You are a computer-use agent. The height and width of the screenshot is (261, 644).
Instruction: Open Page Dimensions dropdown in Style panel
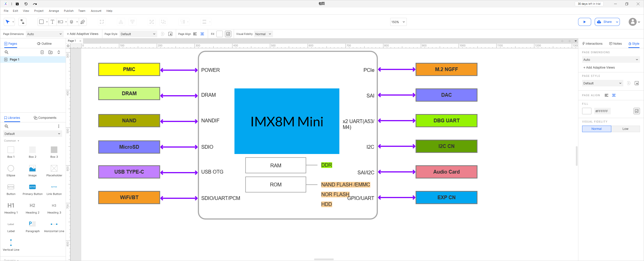[x=611, y=60]
